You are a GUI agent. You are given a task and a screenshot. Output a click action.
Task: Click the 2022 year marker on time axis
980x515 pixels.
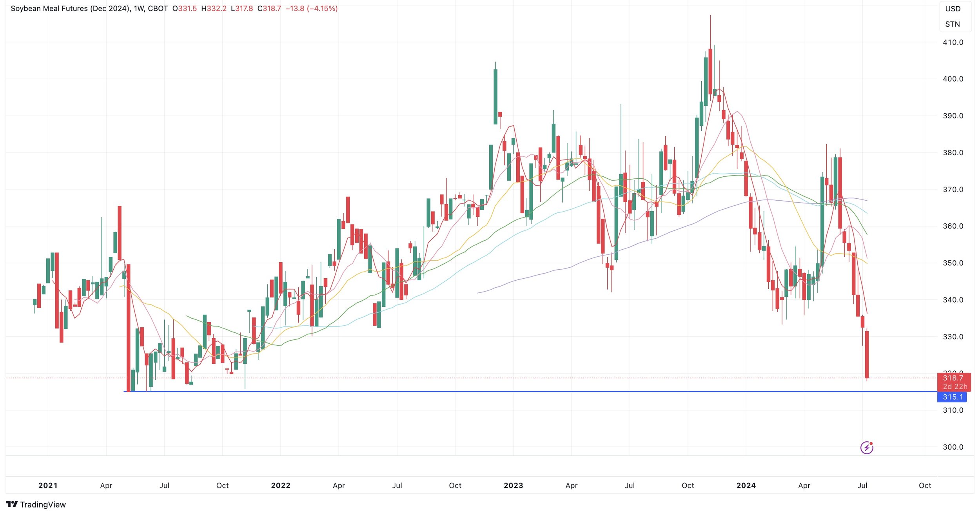coord(281,486)
